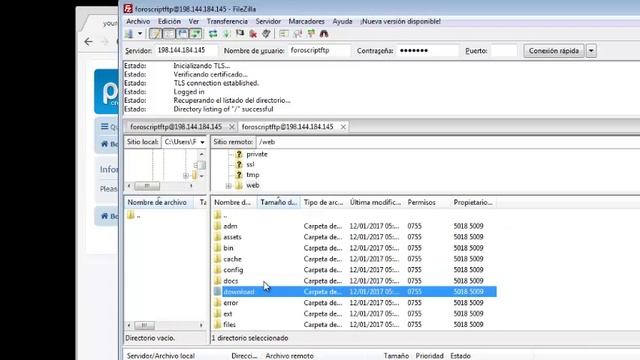Open the Edición menu
Viewport: 640px width, 360px height.
tap(169, 21)
